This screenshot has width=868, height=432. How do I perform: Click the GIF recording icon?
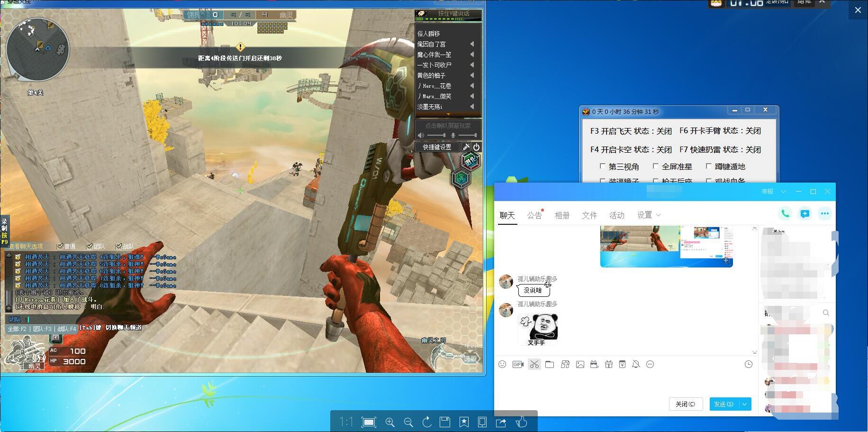518,364
